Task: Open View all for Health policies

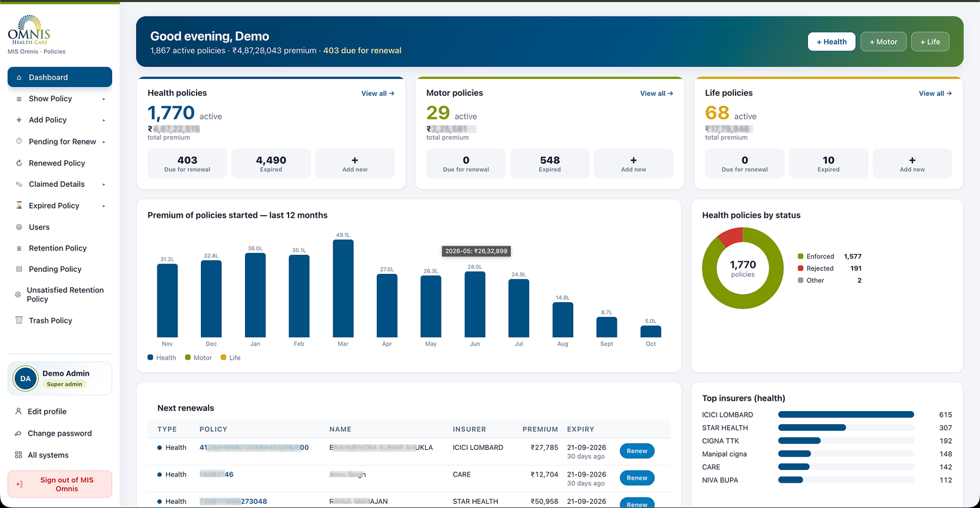Action: (x=378, y=94)
